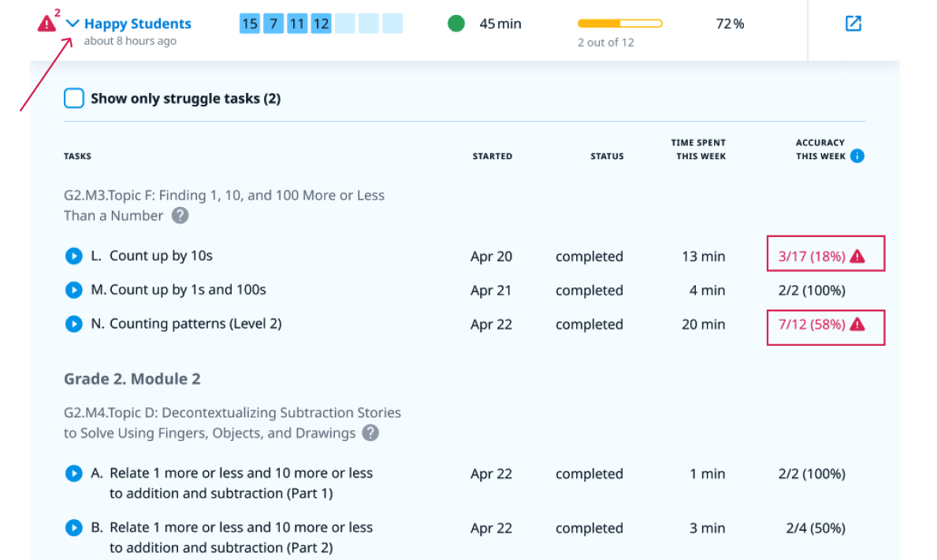This screenshot has width=937, height=560.
Task: Click help icon beside Topic D title
Action: click(370, 433)
